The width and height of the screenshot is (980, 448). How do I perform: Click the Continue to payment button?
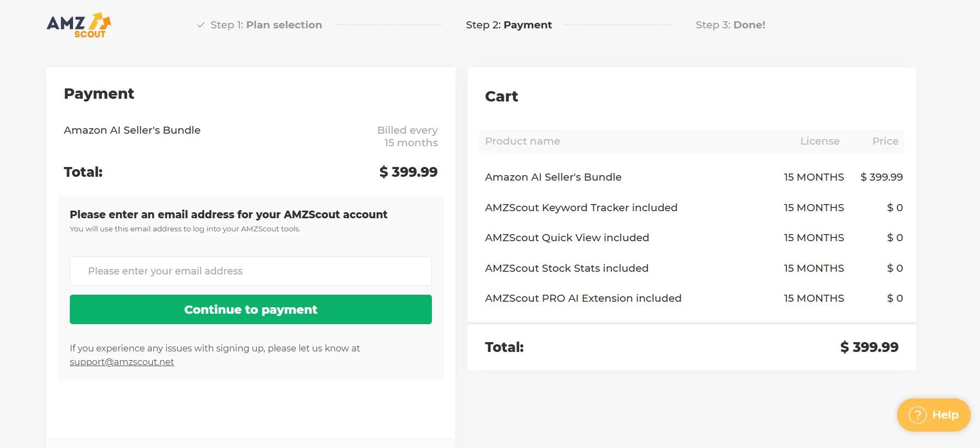pyautogui.click(x=251, y=309)
